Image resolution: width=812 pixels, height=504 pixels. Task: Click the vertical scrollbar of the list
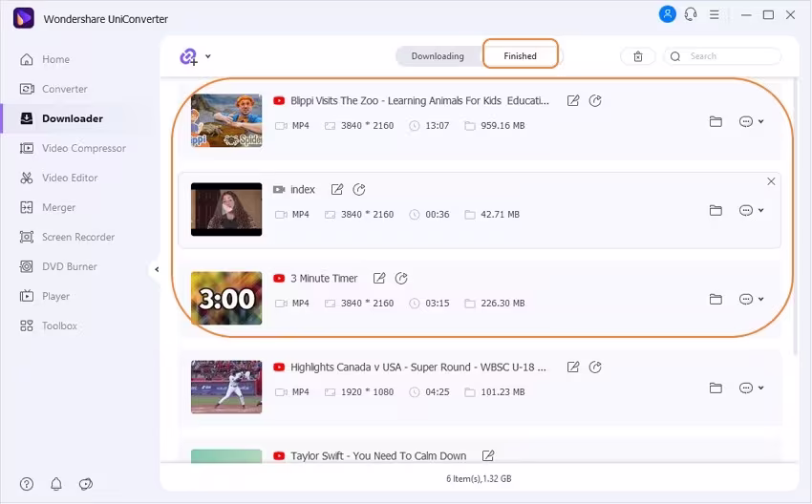coord(797,218)
